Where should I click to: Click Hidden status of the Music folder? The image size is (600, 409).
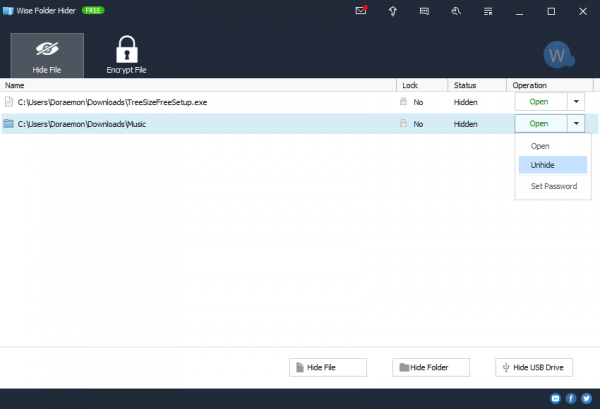point(466,124)
